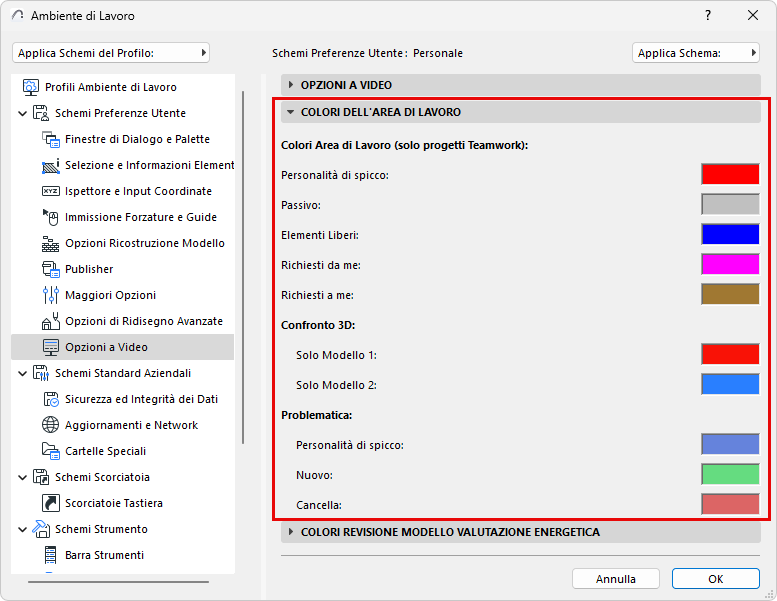Click the Schemi Standard Aziendali icon

[x=41, y=373]
